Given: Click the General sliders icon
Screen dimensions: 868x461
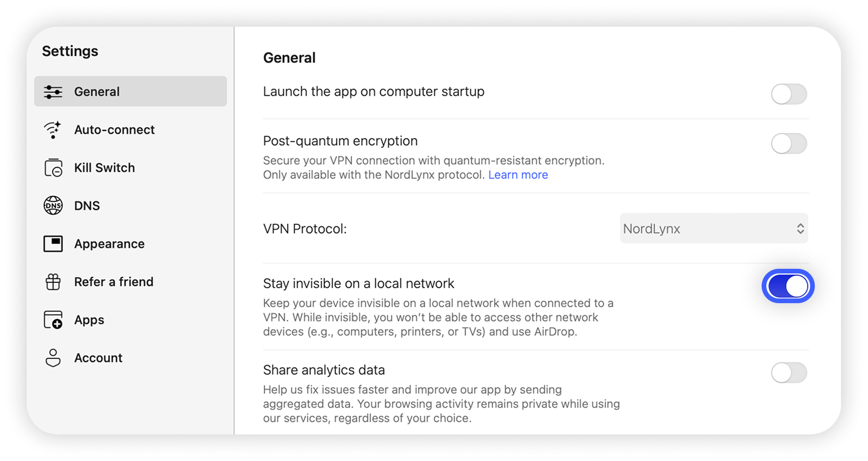Looking at the screenshot, I should (53, 92).
